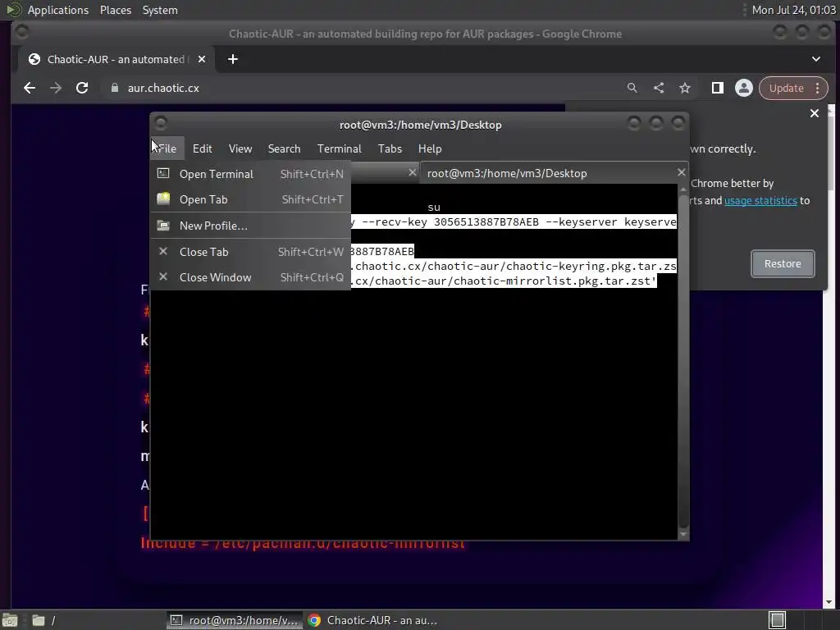Click terminal line with chaotic-keyring.pkg.tar.zst
The width and height of the screenshot is (840, 630).
tap(514, 267)
